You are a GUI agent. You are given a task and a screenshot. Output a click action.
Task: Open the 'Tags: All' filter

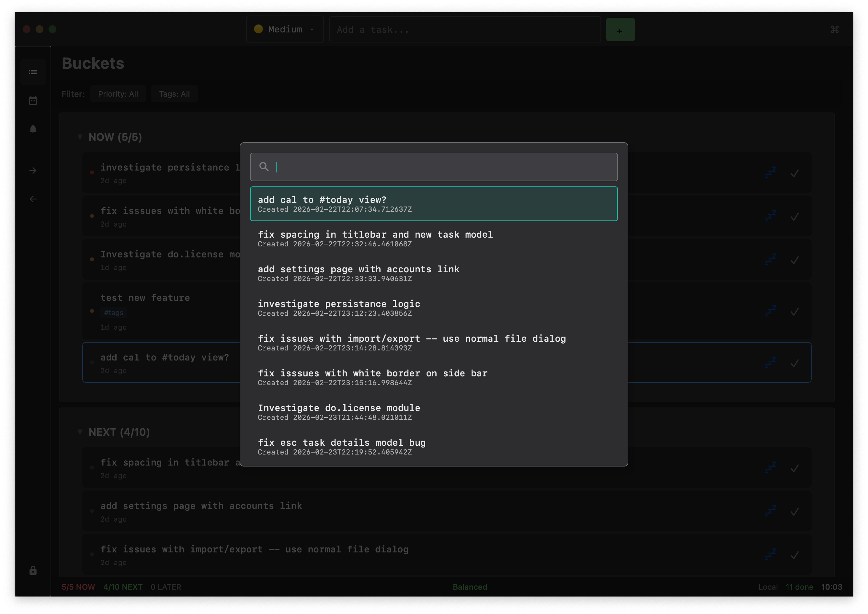(x=174, y=93)
